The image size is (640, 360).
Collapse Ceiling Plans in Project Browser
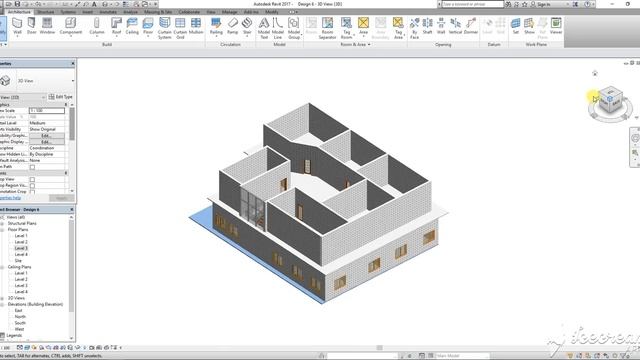pos(2,267)
